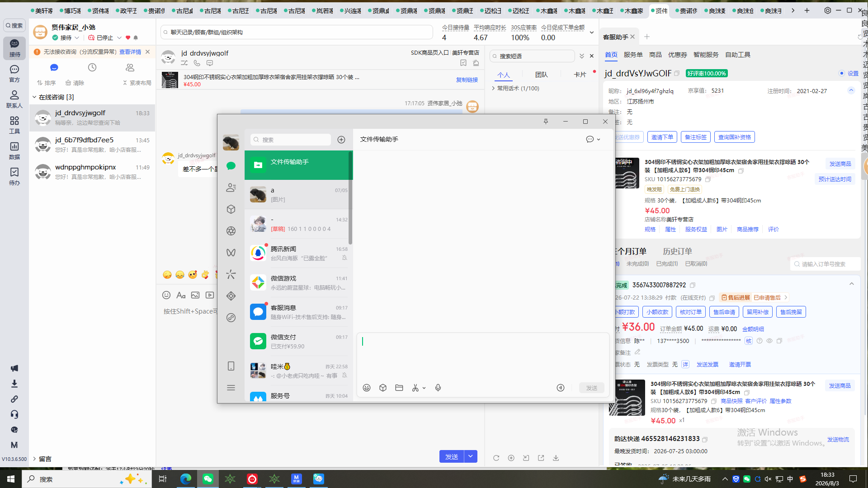The height and width of the screenshot is (488, 868).
Task: Open the jd_6b7f9dfbd7ee5 conversation
Action: 92,145
